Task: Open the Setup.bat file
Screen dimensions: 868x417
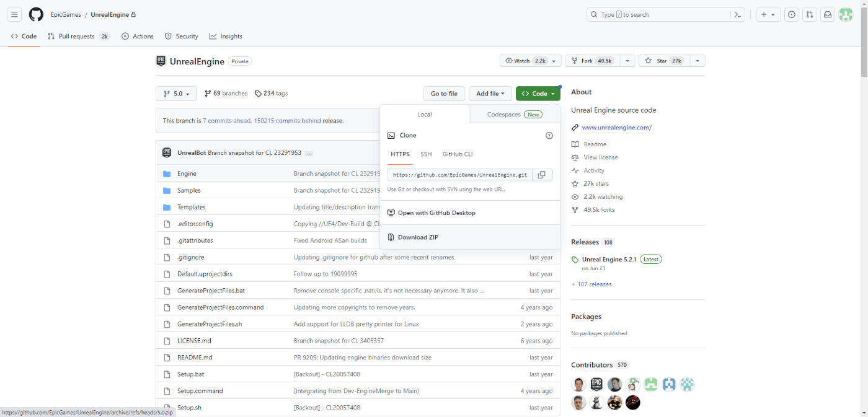Action: pos(190,374)
